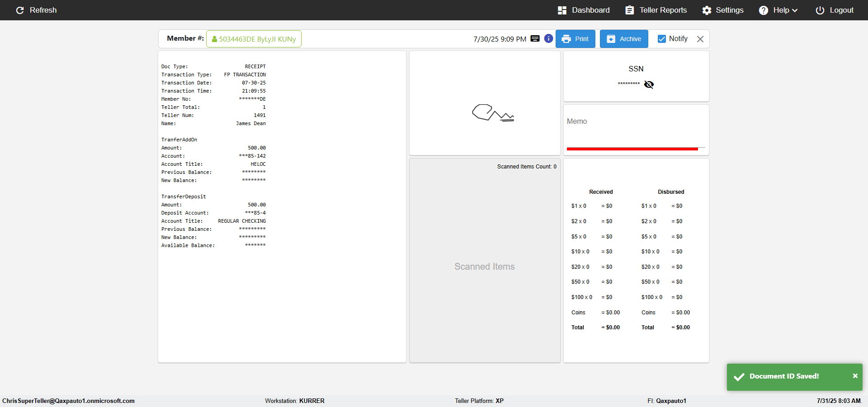
Task: Click the FI Qaxpauto1 status entry
Action: [667, 401]
